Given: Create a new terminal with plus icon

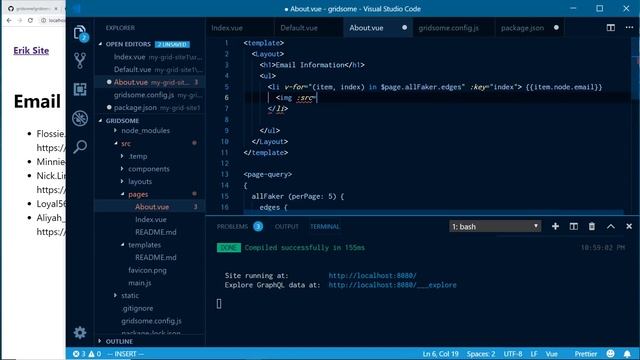Looking at the screenshot, I should pyautogui.click(x=555, y=226).
